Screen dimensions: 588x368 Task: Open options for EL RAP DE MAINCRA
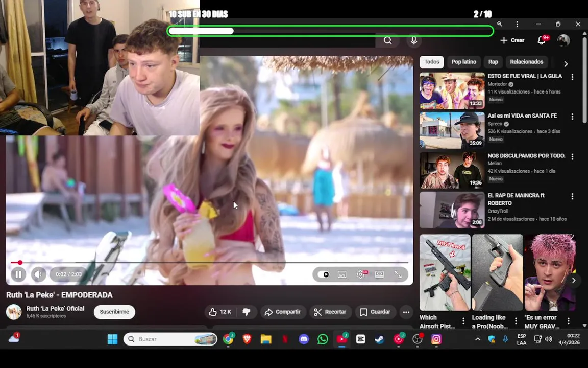(x=572, y=196)
